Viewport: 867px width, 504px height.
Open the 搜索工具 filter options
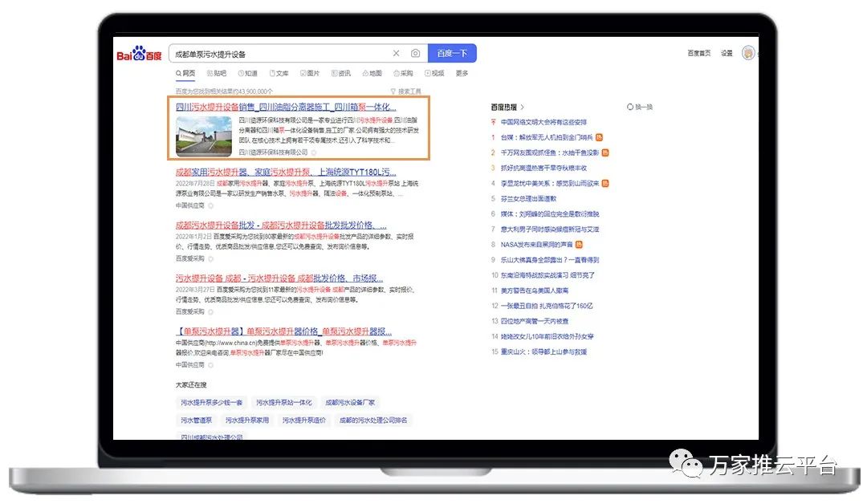405,91
